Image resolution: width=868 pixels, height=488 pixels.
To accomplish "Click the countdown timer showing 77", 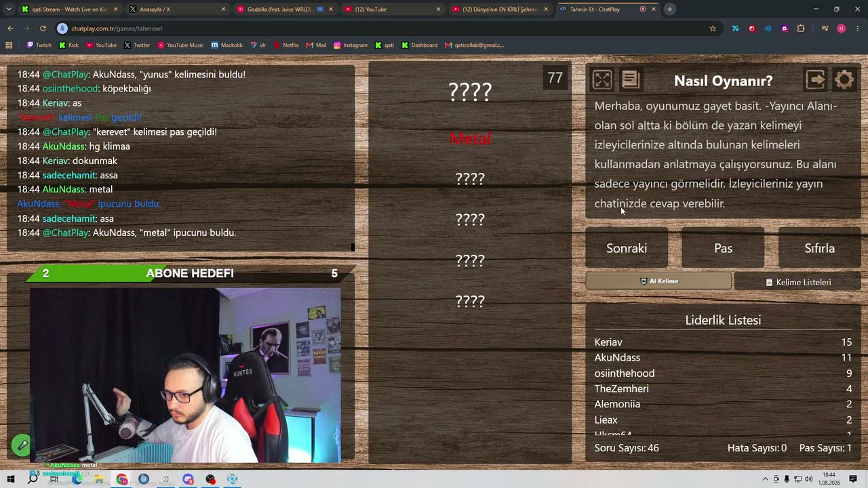I will click(555, 78).
